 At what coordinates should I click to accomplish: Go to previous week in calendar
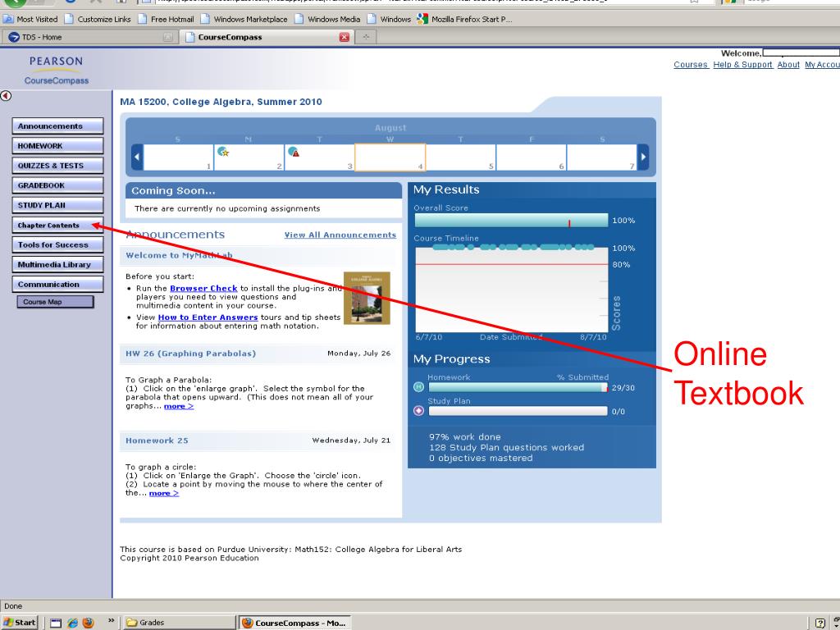137,157
